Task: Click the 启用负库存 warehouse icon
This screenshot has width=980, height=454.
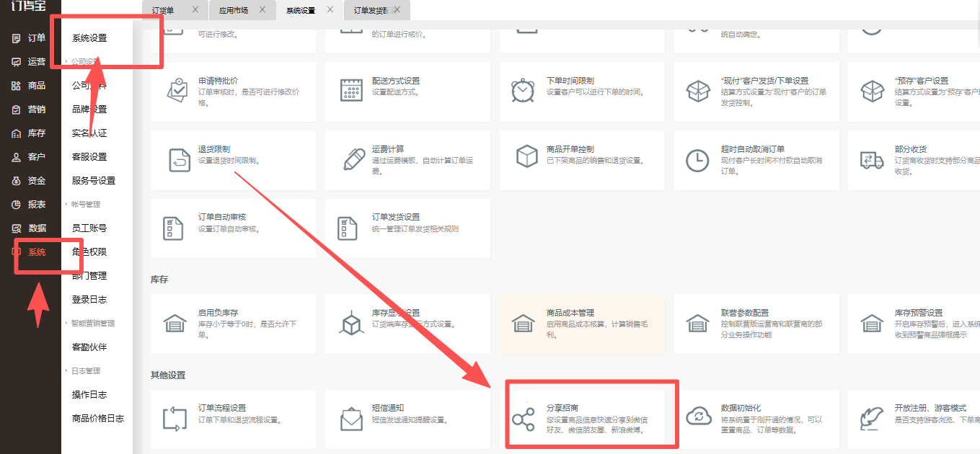Action: click(x=175, y=323)
